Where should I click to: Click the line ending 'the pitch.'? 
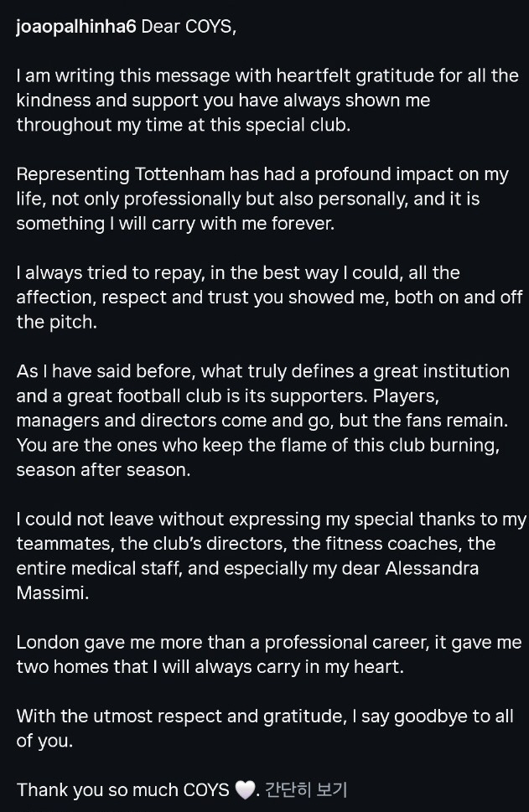[56, 322]
